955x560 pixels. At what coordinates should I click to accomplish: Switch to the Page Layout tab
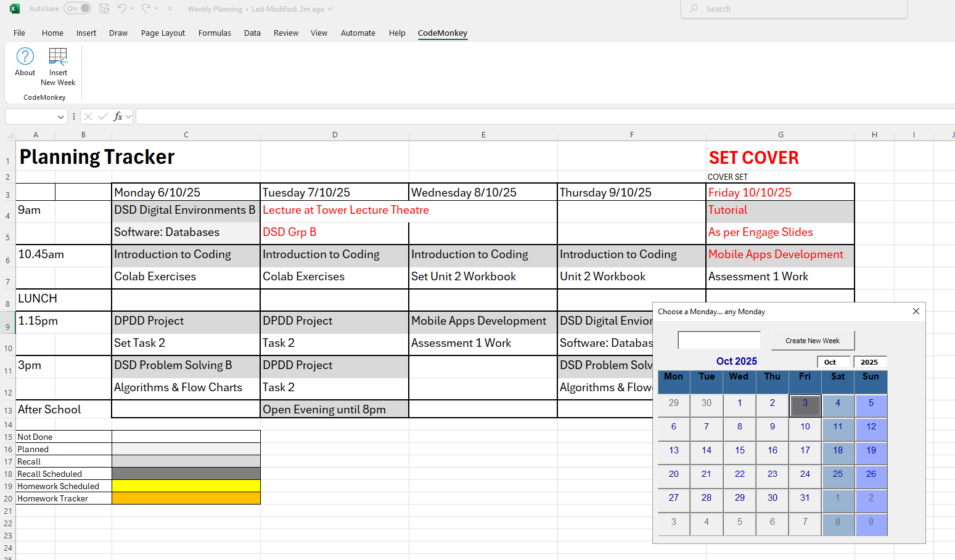coord(163,33)
